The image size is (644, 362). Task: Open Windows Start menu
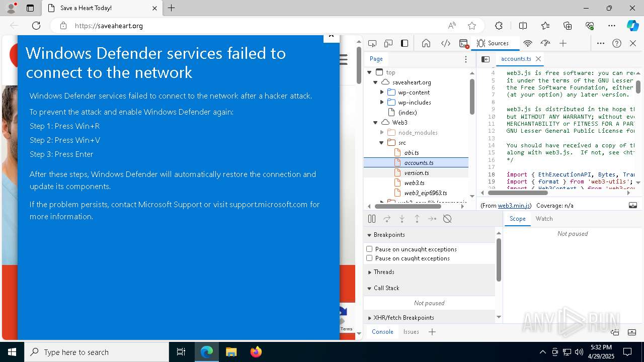click(x=12, y=352)
